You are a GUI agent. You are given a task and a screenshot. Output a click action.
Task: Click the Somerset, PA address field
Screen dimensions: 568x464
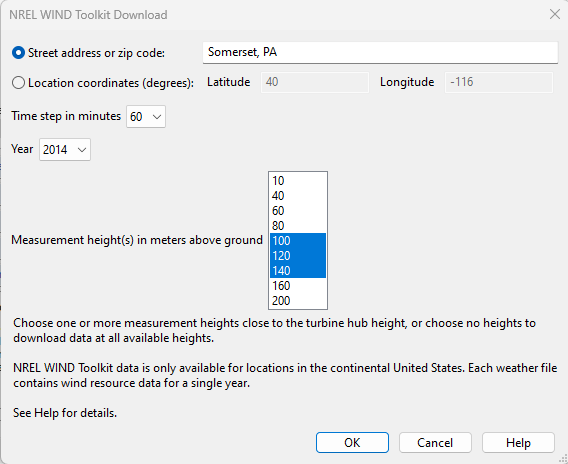pyautogui.click(x=380, y=53)
